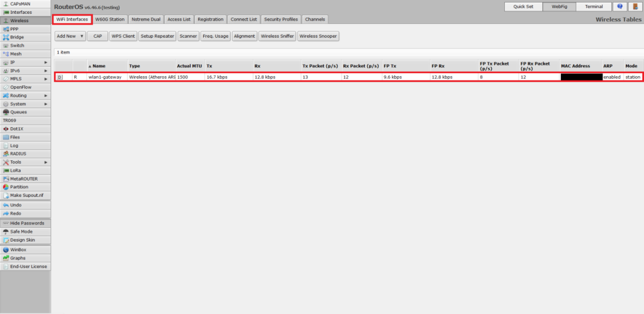Image resolution: width=644 pixels, height=314 pixels.
Task: Open RADIUS in the sidebar
Action: pos(25,154)
